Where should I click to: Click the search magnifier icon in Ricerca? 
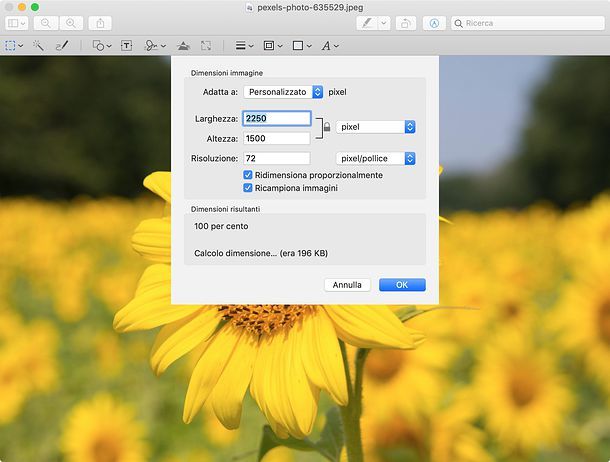(x=459, y=24)
